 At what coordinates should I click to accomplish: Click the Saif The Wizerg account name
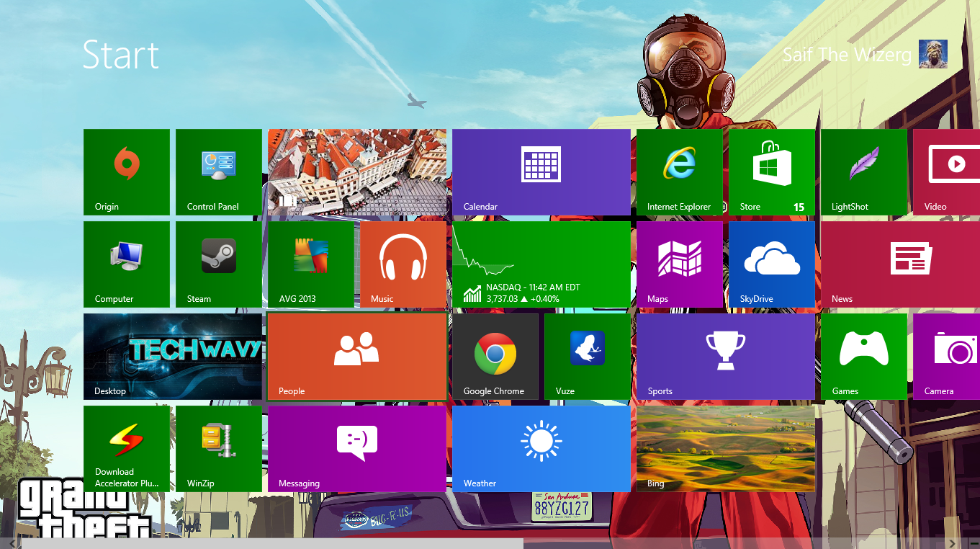[x=846, y=54]
